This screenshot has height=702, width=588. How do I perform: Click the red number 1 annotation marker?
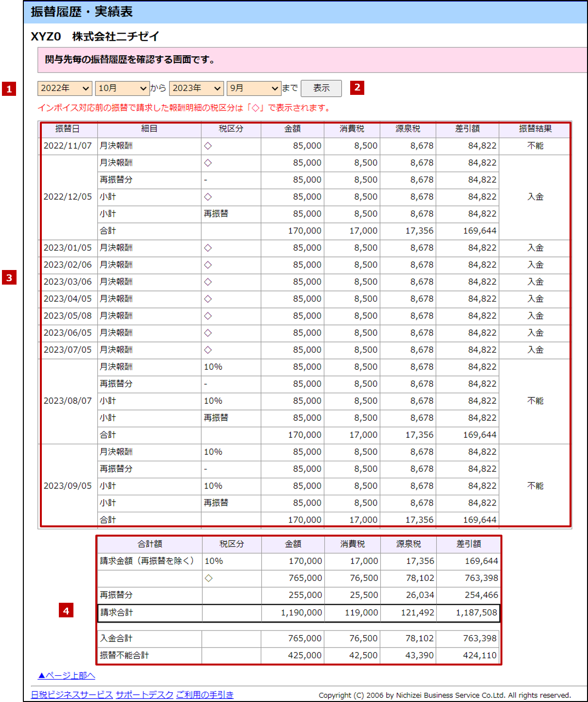pos(9,89)
